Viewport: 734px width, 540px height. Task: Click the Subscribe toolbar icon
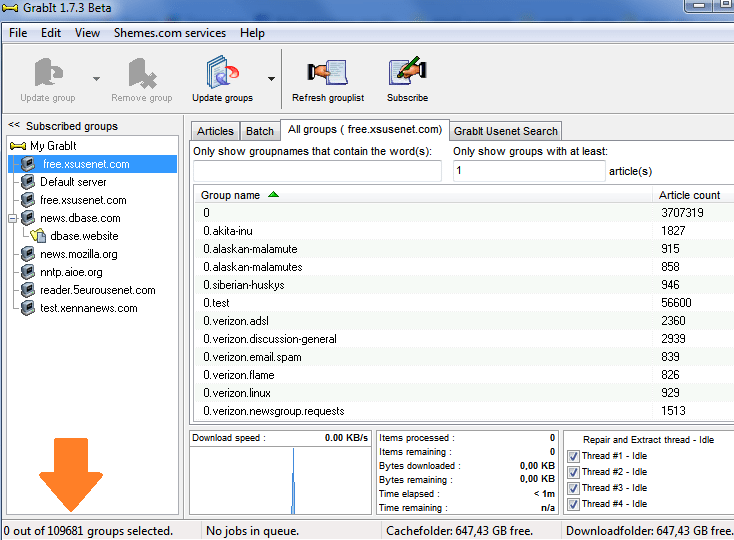click(407, 71)
